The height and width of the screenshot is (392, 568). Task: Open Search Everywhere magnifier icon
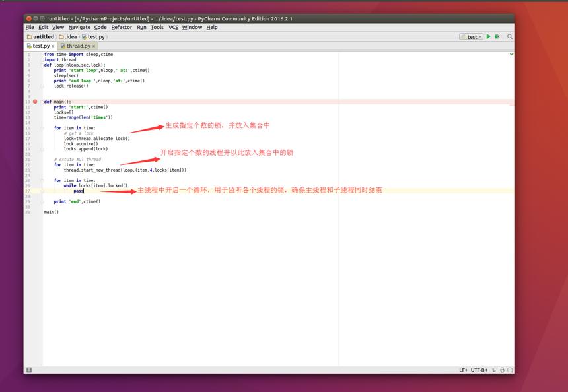(510, 36)
